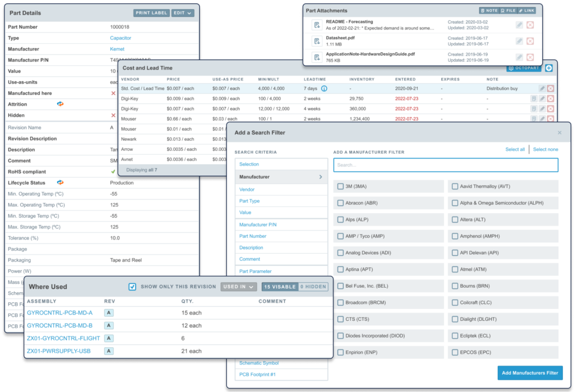
Task: Select the PCB Footprint #1 search criteria
Action: tap(257, 375)
